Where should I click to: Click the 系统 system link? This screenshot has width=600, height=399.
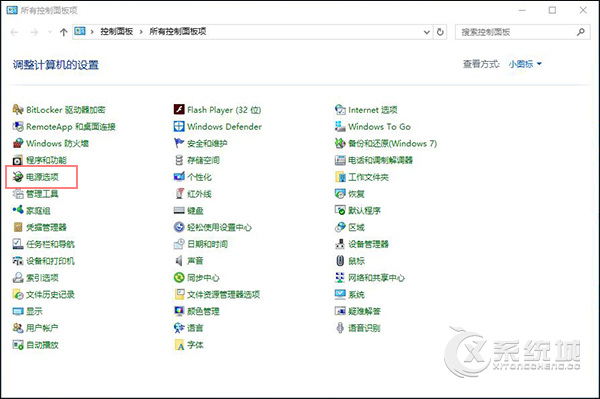(356, 295)
